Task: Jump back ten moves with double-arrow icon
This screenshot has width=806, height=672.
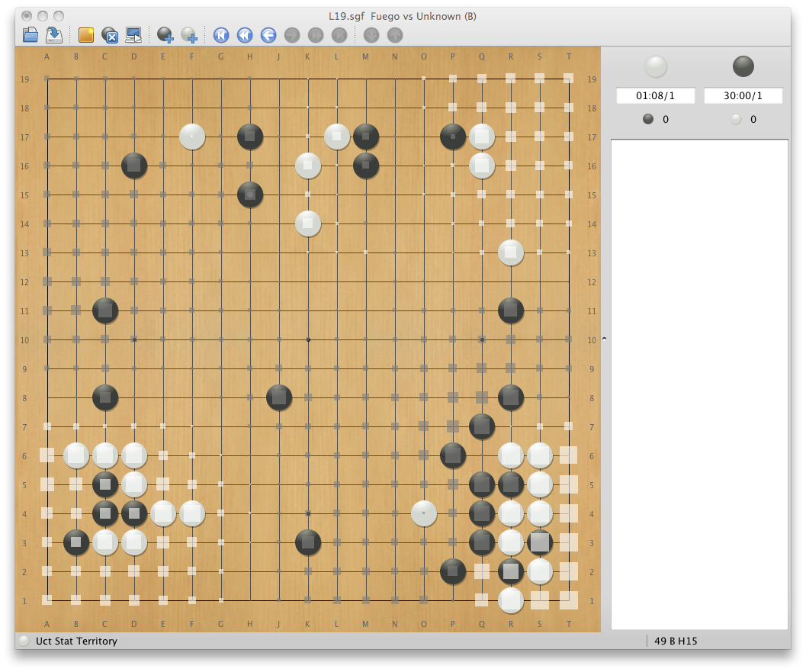Action: 245,34
